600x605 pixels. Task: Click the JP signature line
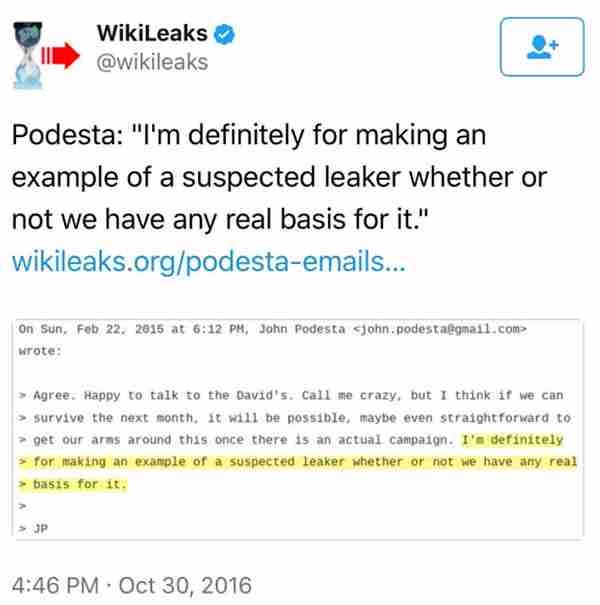[34, 529]
